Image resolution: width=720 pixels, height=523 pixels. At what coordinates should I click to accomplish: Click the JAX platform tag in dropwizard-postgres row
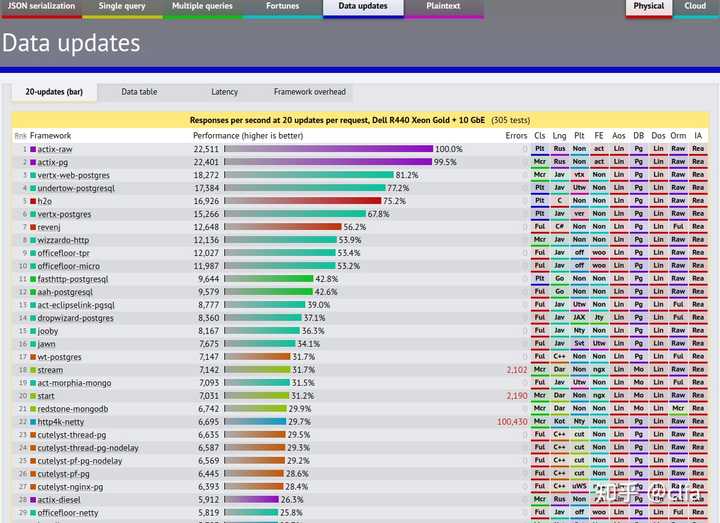pos(579,318)
